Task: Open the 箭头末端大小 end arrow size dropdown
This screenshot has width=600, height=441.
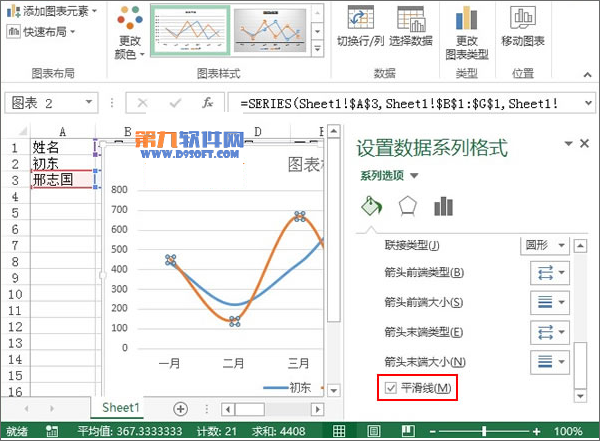Action: tap(545, 360)
